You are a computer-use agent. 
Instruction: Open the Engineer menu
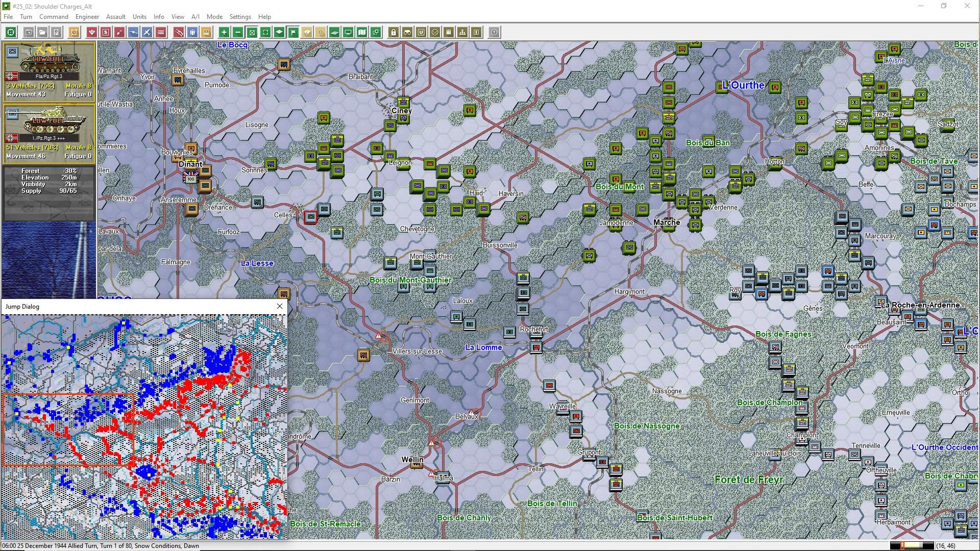(x=87, y=16)
